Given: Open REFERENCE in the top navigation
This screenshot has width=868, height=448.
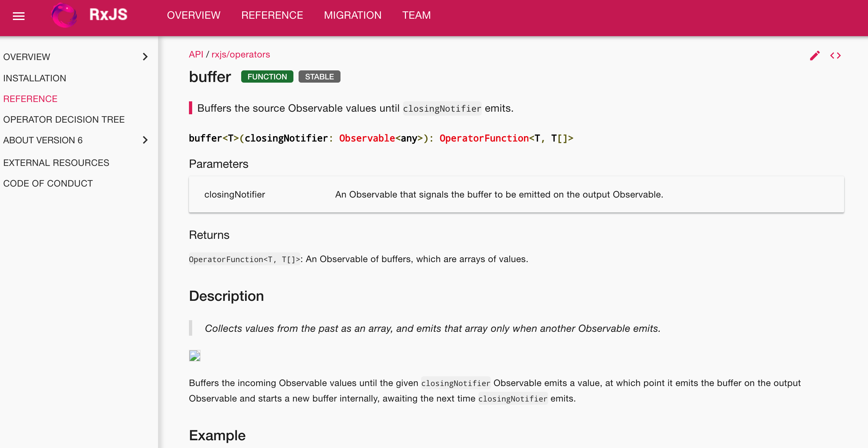Looking at the screenshot, I should pos(272,15).
